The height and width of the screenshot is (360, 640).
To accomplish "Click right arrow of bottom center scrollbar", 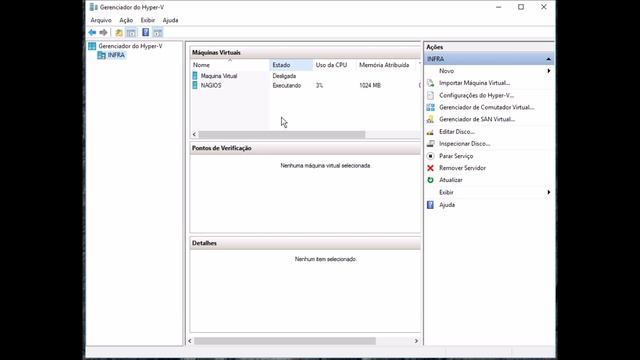I will coord(416,341).
